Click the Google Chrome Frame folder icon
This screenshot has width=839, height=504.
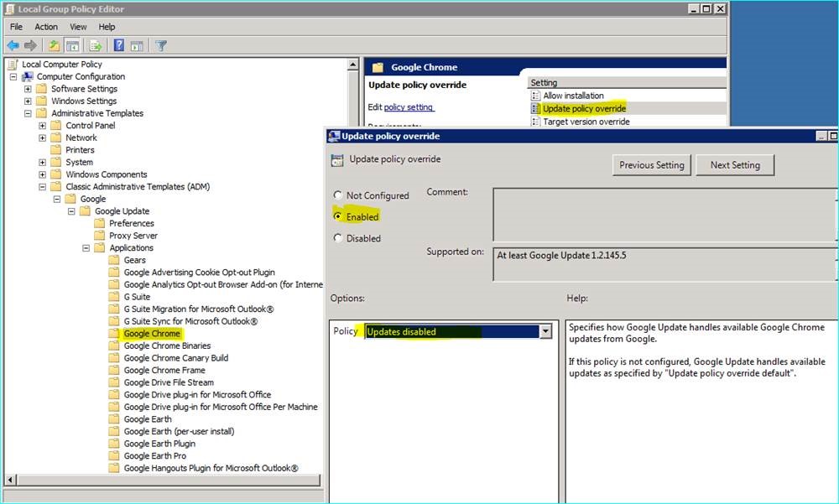pos(114,370)
